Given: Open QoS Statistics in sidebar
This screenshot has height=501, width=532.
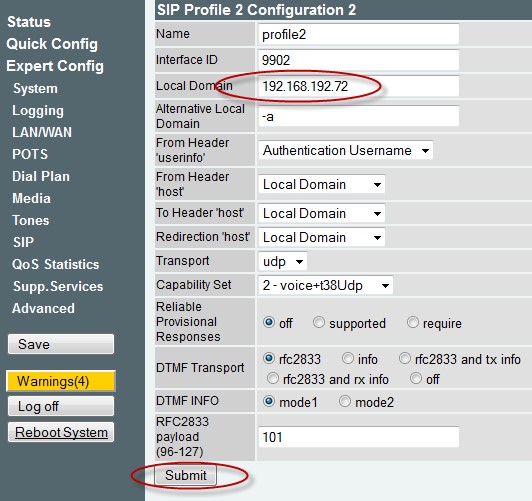Looking at the screenshot, I should tap(56, 264).
